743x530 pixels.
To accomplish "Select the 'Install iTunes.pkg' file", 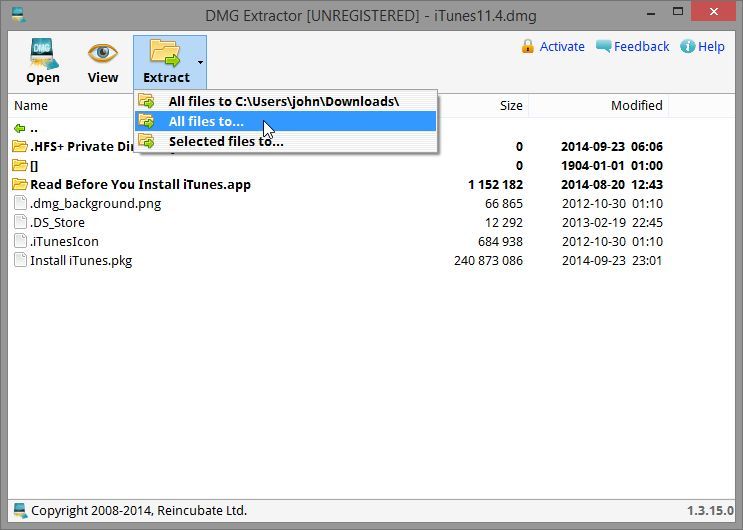I will pos(336,260).
